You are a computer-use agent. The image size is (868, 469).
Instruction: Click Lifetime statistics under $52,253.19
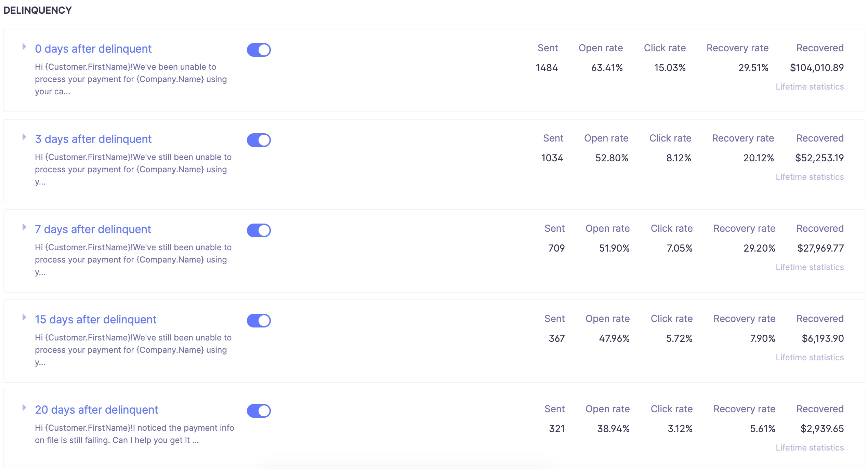point(809,177)
